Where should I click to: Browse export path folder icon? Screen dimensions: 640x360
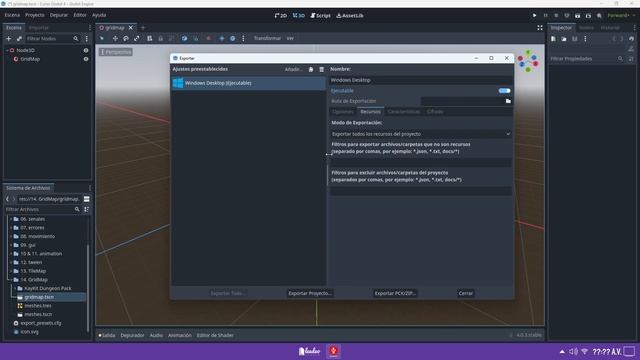point(508,101)
